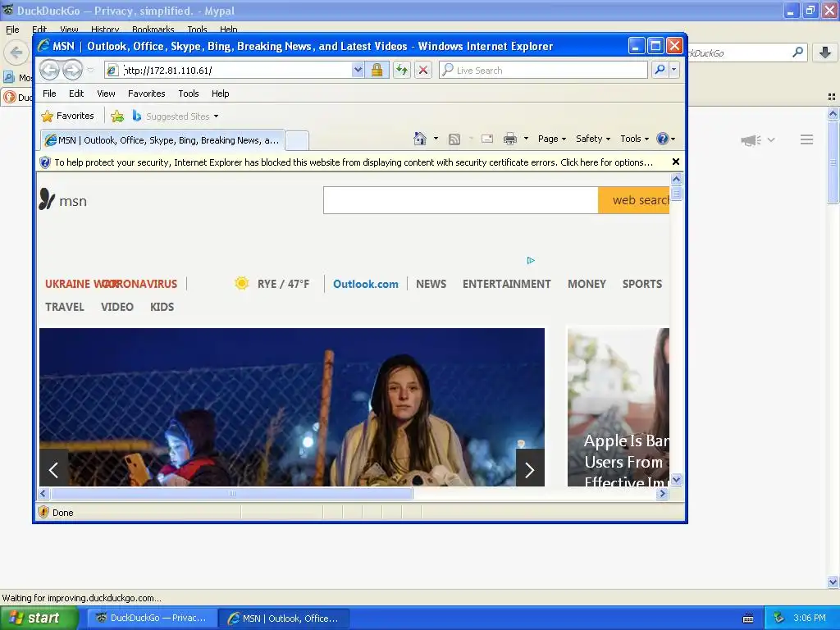Open the Safety command bar menu
Viewport: 840px width, 630px height.
pyautogui.click(x=593, y=139)
